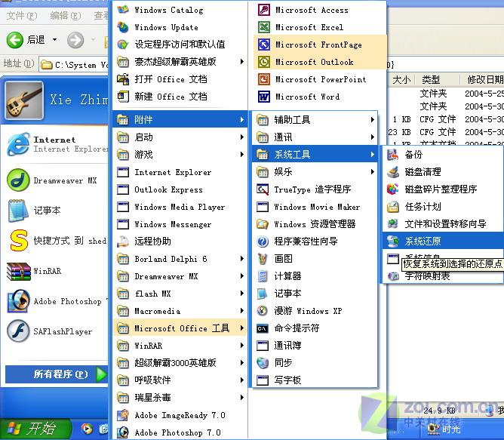Expand 辅助工具 submenu
This screenshot has width=504, height=440.
(315, 120)
